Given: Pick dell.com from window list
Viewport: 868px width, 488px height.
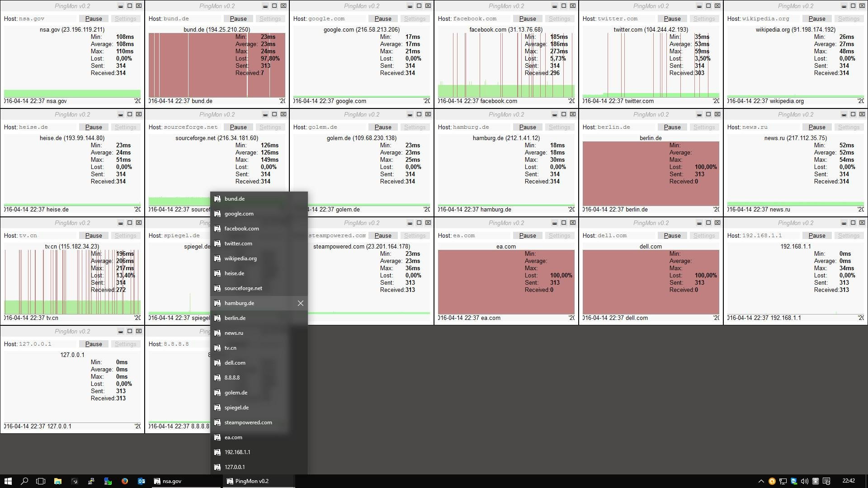Looking at the screenshot, I should coord(259,363).
